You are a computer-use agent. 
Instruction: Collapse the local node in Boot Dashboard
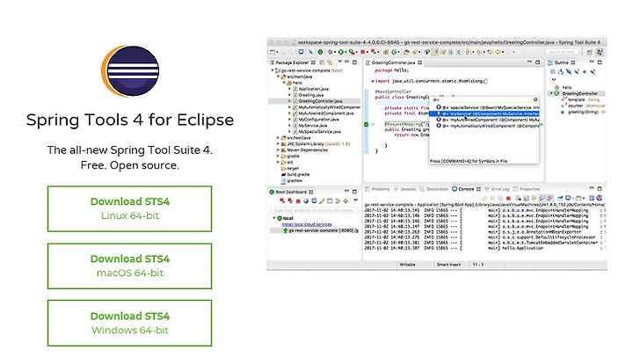pos(274,218)
